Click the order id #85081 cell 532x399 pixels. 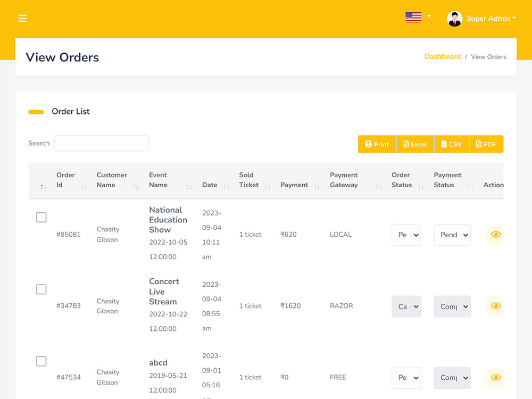(x=69, y=235)
